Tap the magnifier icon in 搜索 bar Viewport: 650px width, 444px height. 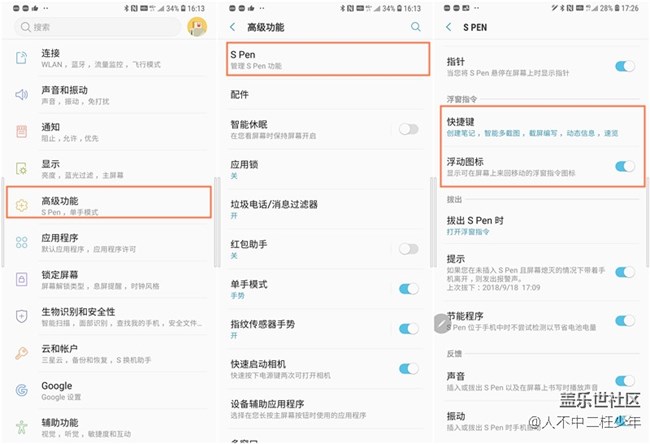click(x=25, y=27)
